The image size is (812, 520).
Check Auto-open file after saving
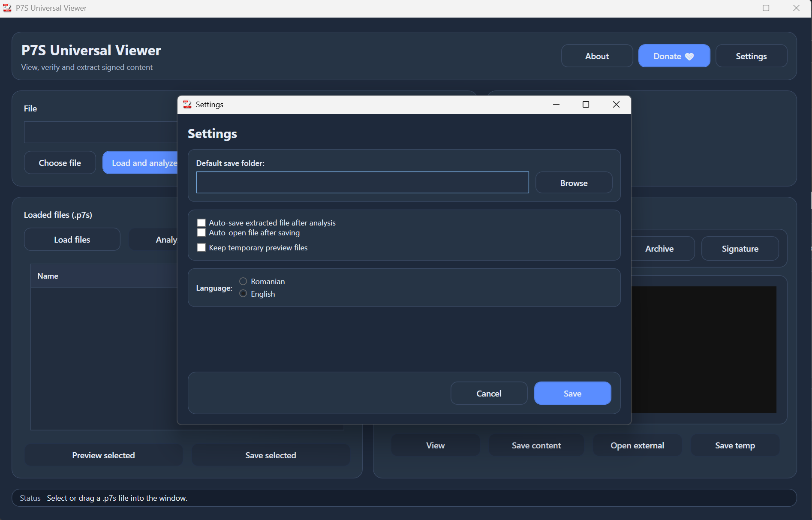click(x=201, y=233)
